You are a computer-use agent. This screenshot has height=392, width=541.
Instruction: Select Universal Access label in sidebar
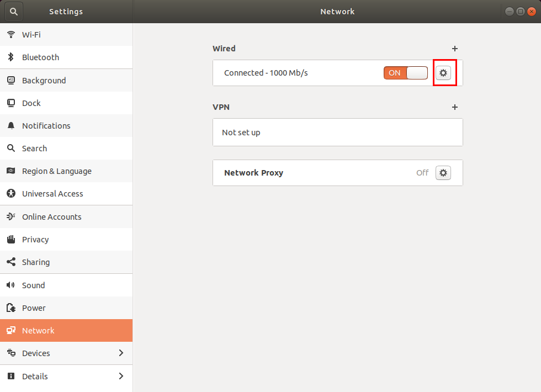coord(53,194)
